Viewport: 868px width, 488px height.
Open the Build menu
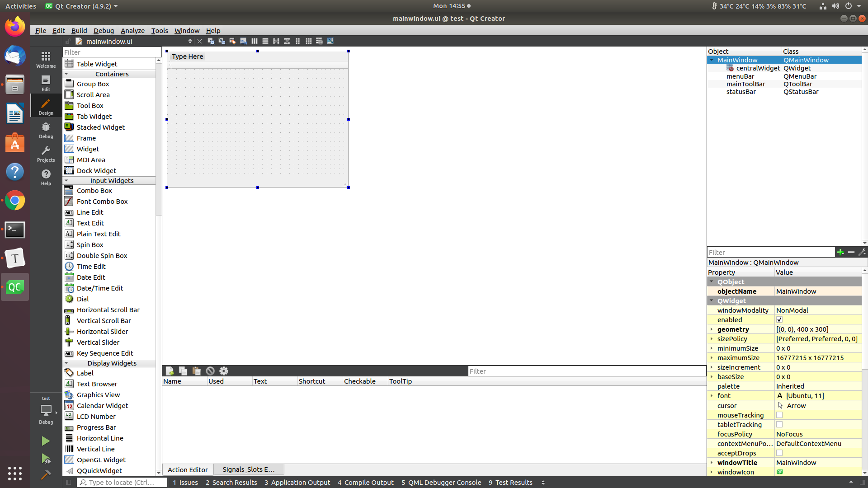(79, 30)
